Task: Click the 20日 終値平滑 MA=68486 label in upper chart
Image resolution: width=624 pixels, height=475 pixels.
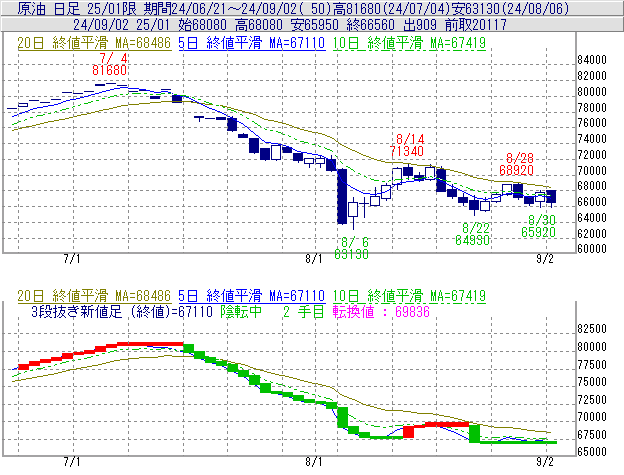Action: tap(94, 43)
